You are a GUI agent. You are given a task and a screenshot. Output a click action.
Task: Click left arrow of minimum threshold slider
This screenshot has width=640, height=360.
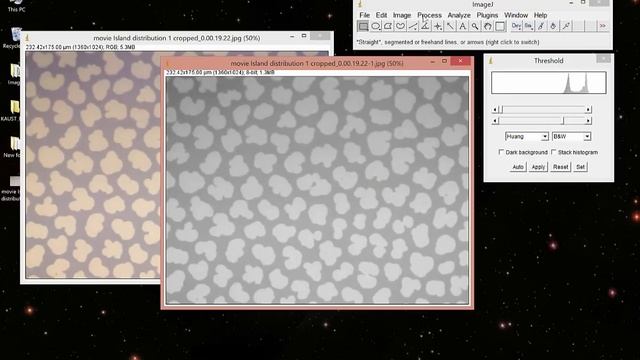point(495,109)
